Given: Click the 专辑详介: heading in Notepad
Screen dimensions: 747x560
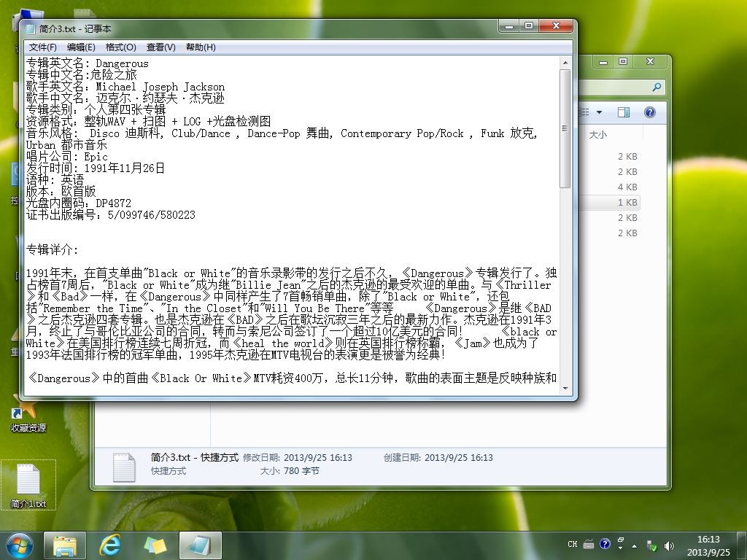Looking at the screenshot, I should [52, 249].
